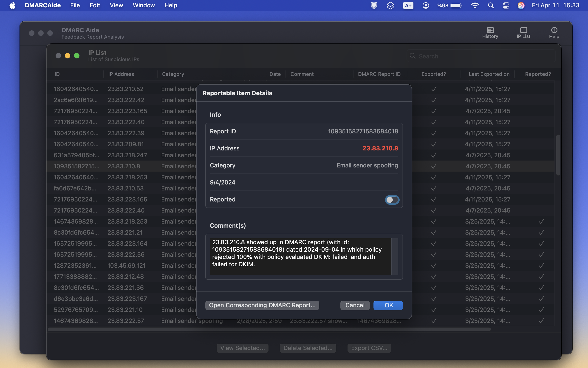Open the View menu
This screenshot has height=368, width=588.
click(x=116, y=5)
